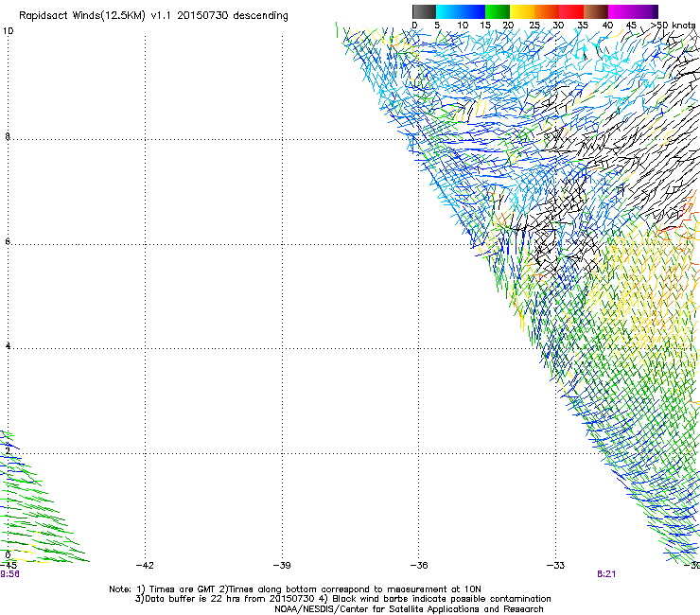Click the longitude '-39' label on bottom axis
The image size is (700, 615).
click(282, 566)
